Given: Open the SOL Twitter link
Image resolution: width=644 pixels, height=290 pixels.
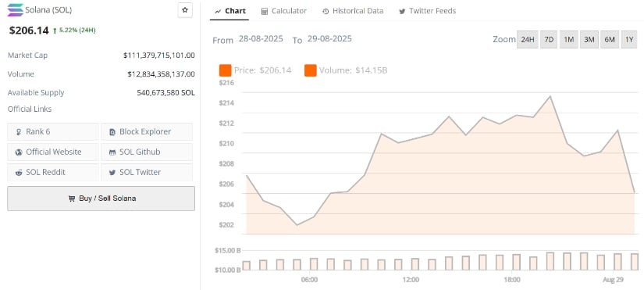Looking at the screenshot, I should (147, 172).
